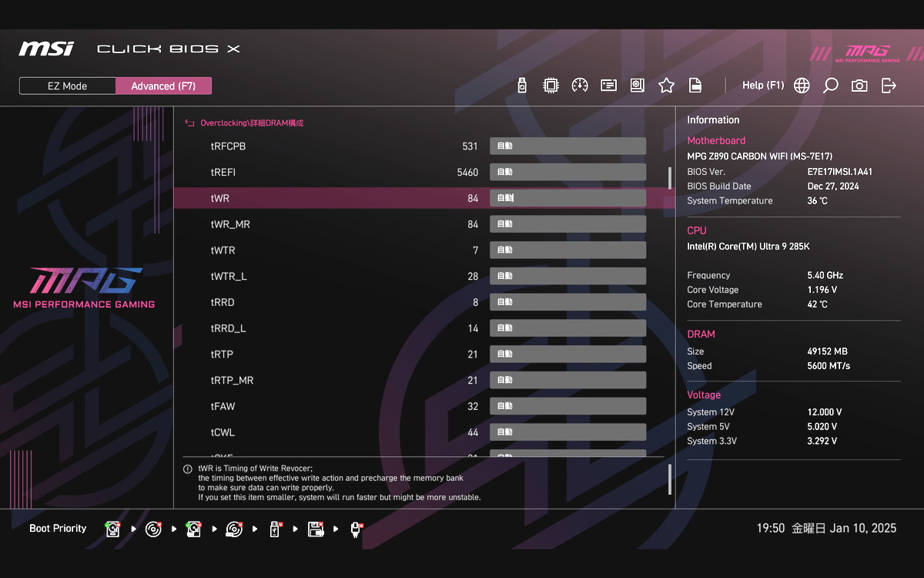This screenshot has height=578, width=924.
Task: Select the USB flash key boot device
Action: click(x=275, y=529)
